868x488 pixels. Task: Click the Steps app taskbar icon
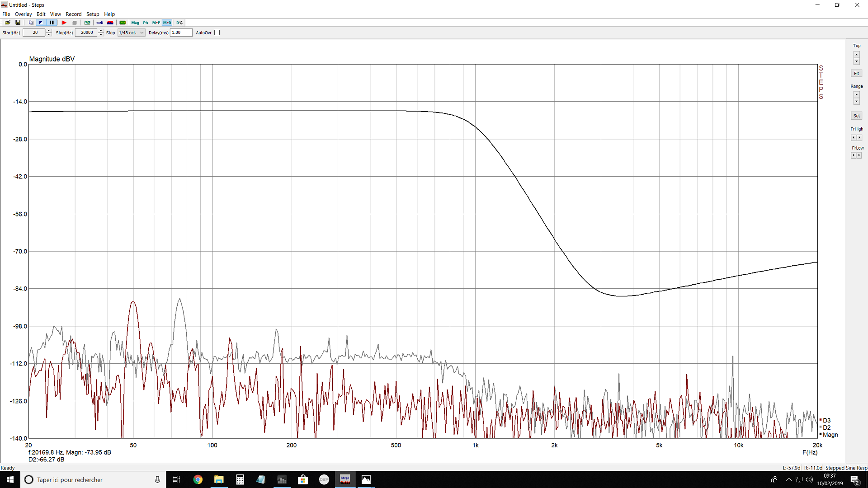point(345,479)
